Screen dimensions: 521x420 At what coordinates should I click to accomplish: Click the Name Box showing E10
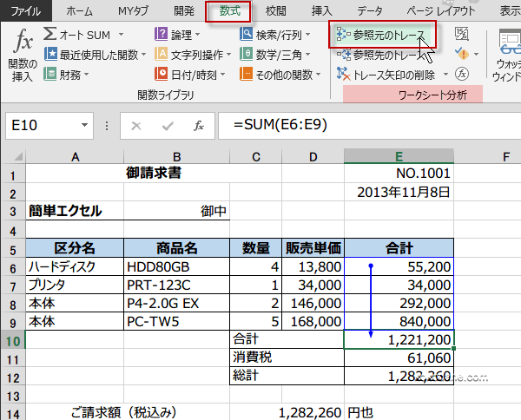(49, 126)
